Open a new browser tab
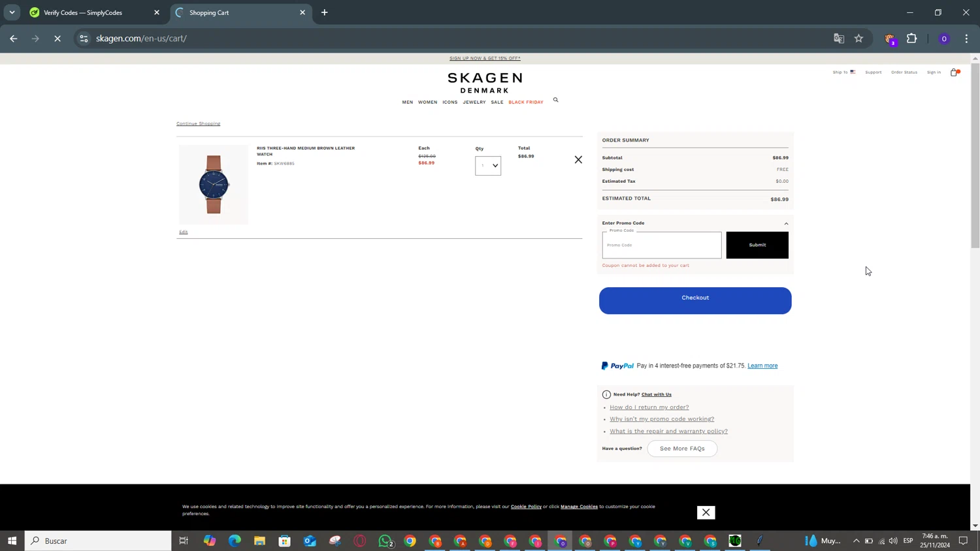980x551 pixels. click(325, 12)
